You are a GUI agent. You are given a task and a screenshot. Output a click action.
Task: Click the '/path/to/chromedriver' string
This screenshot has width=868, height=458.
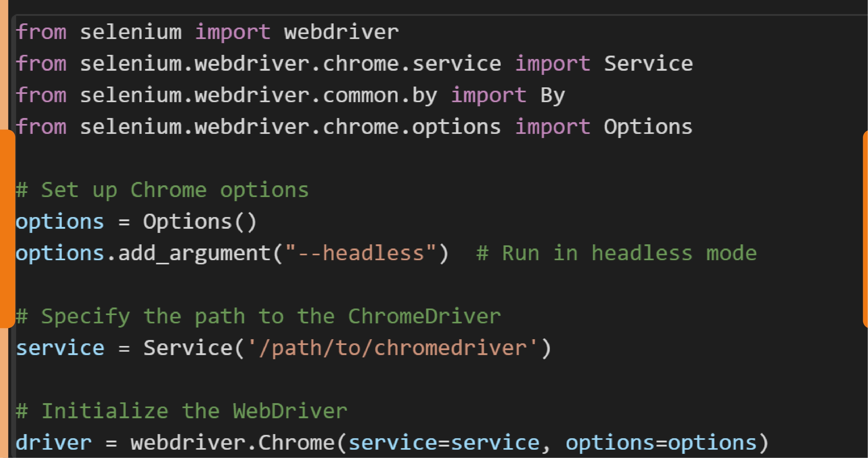coord(393,348)
